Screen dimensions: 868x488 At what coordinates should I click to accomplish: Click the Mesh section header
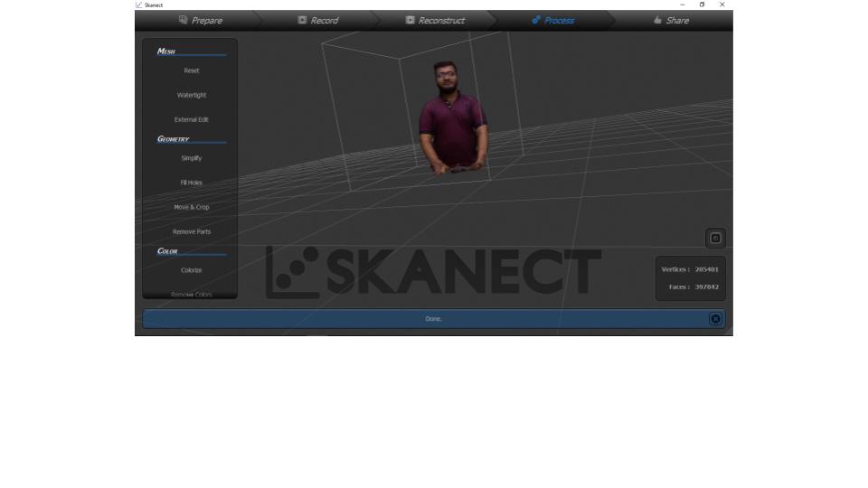tap(166, 51)
